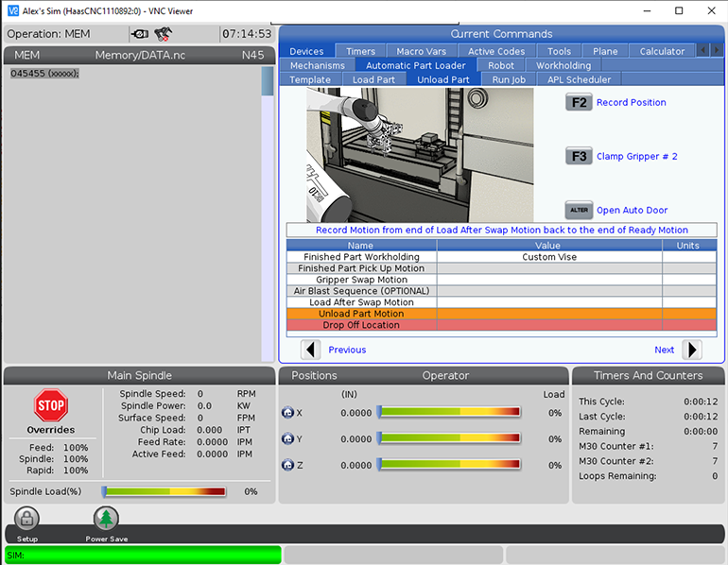Click the left arrow Previous icon

click(x=311, y=350)
